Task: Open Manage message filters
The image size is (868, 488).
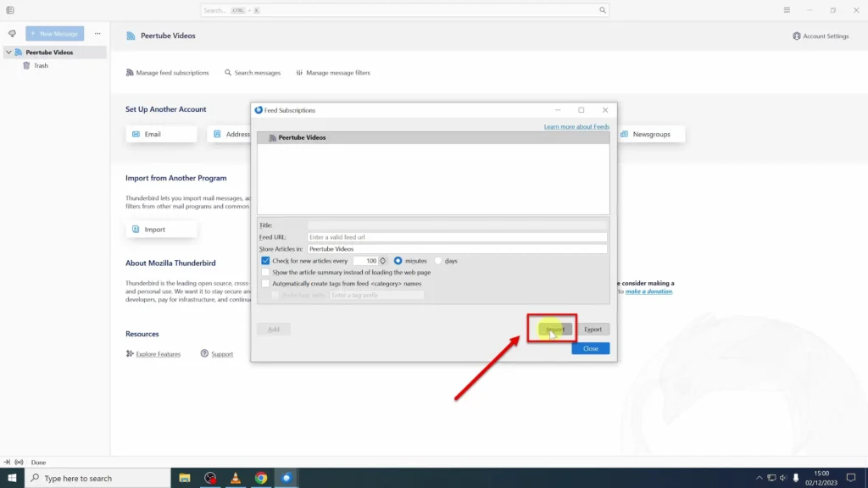Action: click(x=333, y=73)
